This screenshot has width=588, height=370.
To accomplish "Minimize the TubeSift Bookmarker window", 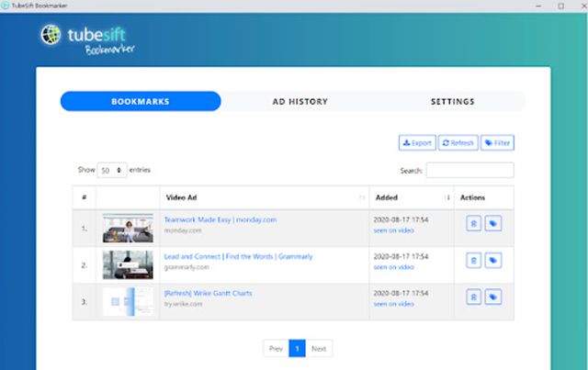I will 538,6.
